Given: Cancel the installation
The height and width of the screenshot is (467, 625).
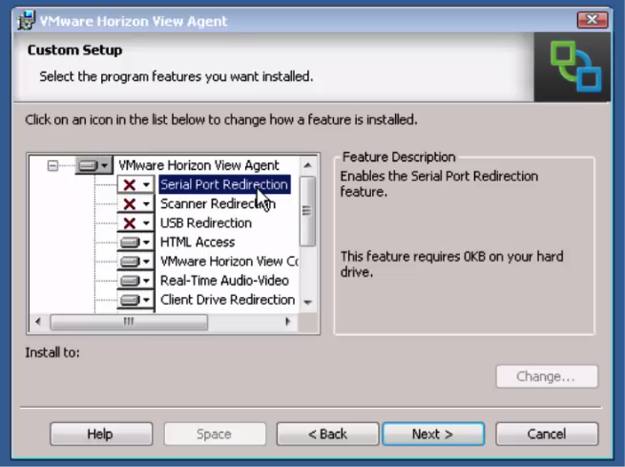Looking at the screenshot, I should click(547, 434).
